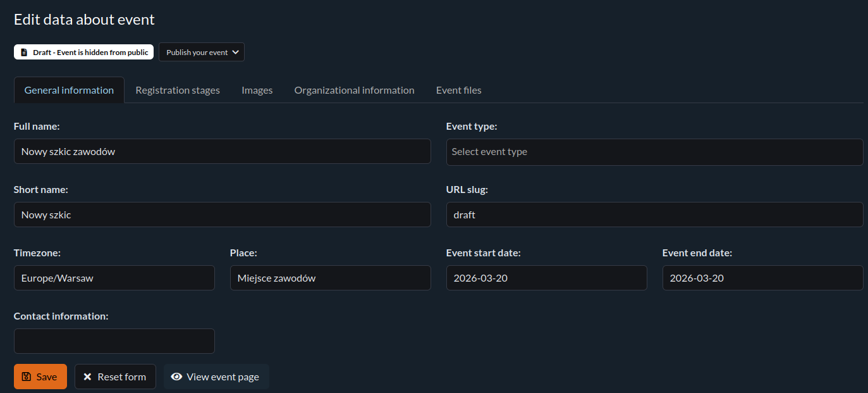The image size is (868, 393).
Task: Click the document icon in Draft badge
Action: (x=24, y=53)
